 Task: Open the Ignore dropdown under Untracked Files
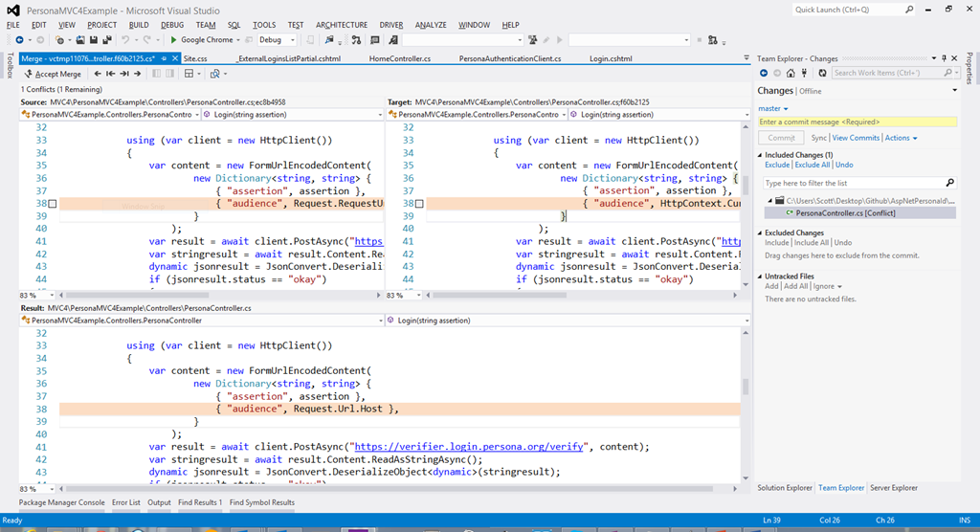[x=828, y=286]
